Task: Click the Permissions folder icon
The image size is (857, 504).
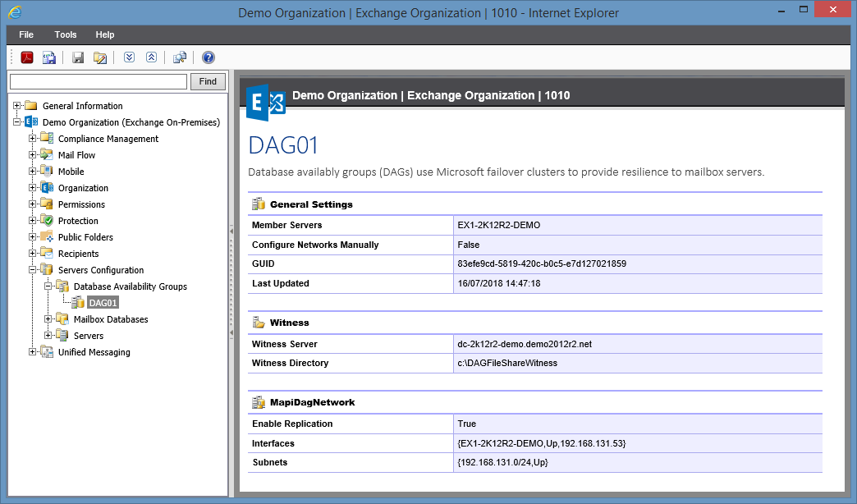Action: [x=47, y=204]
